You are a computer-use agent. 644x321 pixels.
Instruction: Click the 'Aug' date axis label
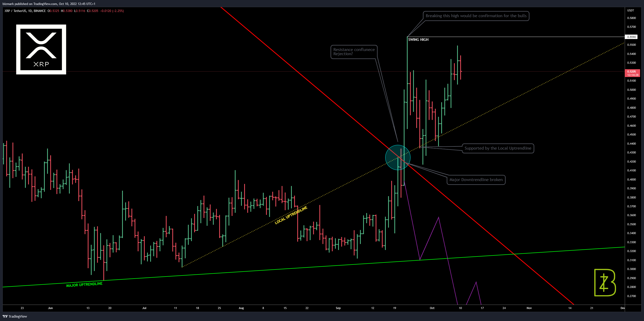[241, 308]
